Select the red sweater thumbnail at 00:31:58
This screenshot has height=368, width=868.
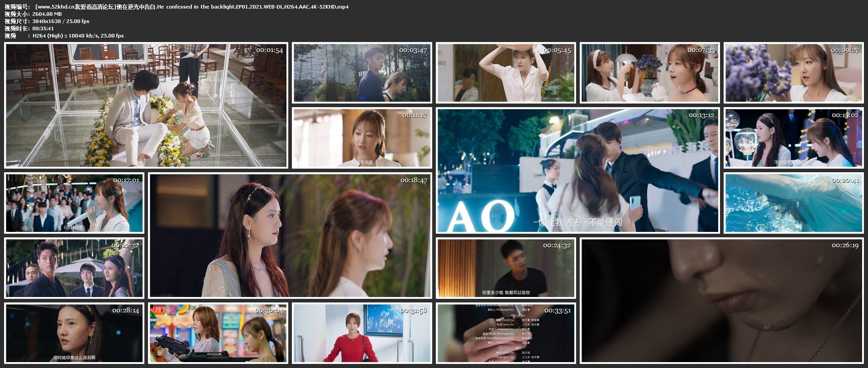[x=362, y=333]
